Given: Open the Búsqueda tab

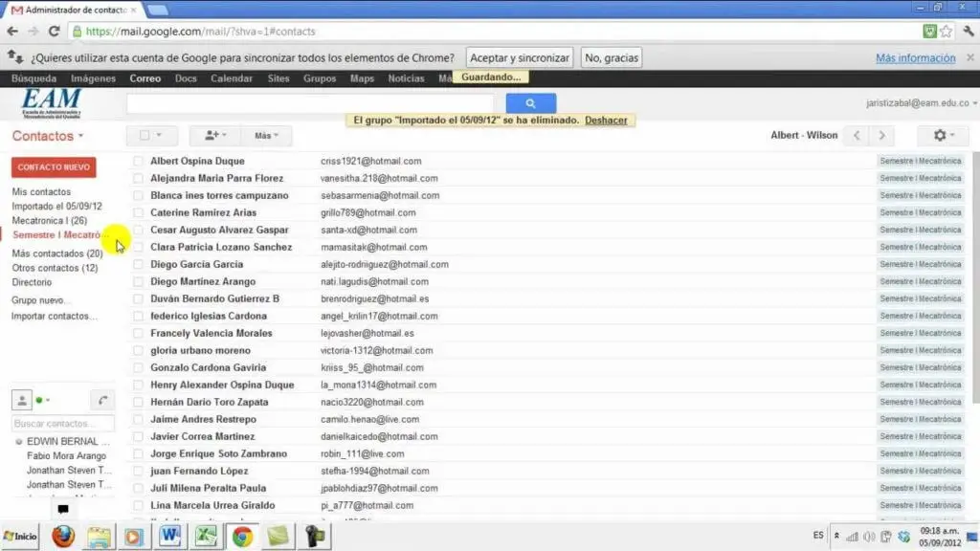Looking at the screenshot, I should click(33, 78).
